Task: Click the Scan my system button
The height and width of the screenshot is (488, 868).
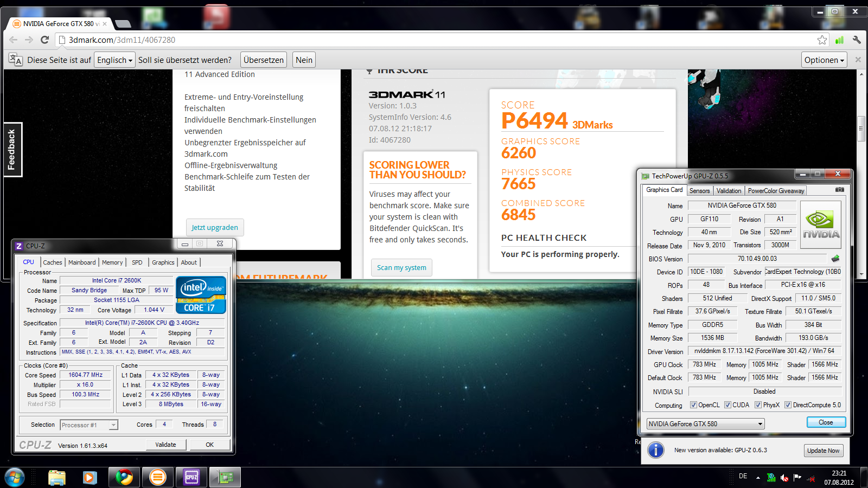Action: (x=401, y=267)
